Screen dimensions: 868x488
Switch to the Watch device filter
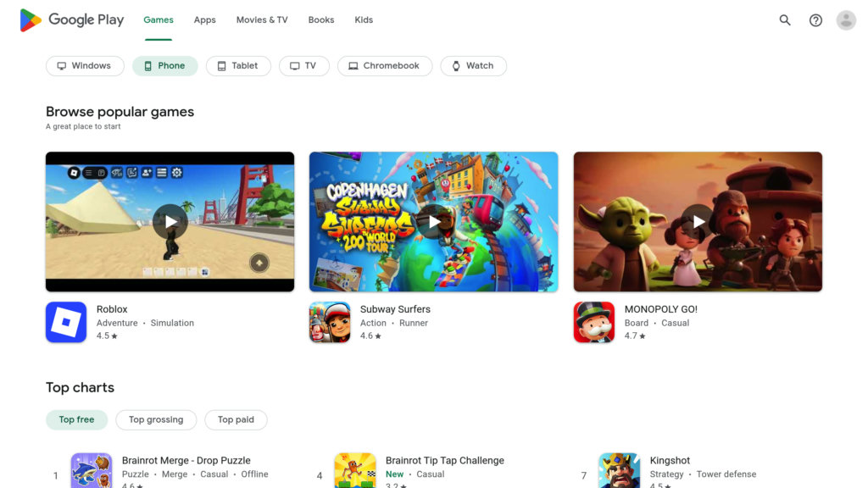(x=473, y=66)
